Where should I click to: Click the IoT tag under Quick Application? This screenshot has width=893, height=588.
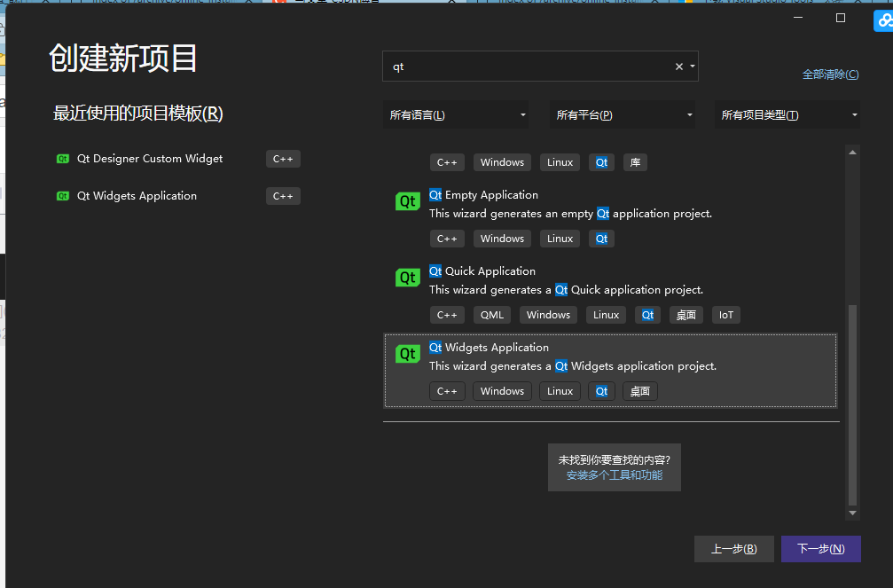click(x=725, y=315)
